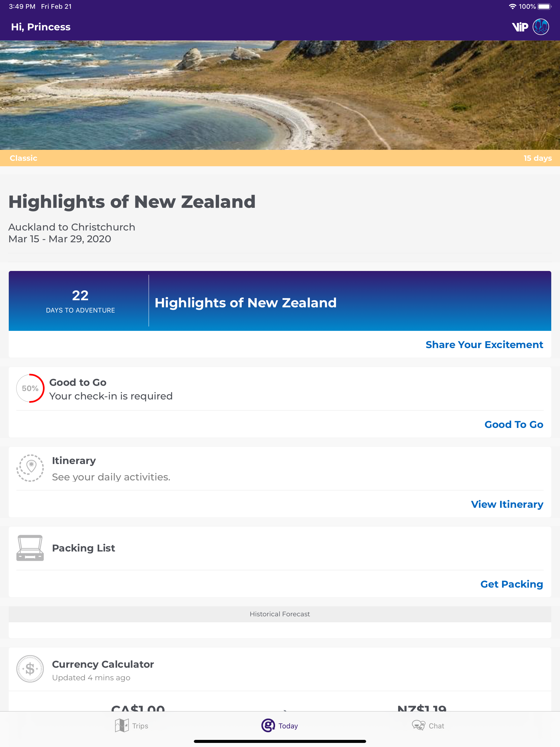Tap the 50% check-in progress circle
The image size is (560, 747).
30,388
